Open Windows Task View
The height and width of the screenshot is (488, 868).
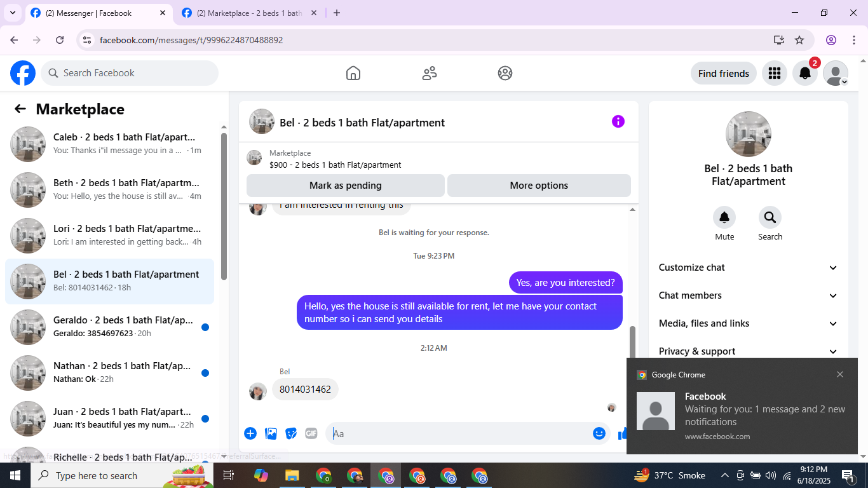tap(229, 475)
